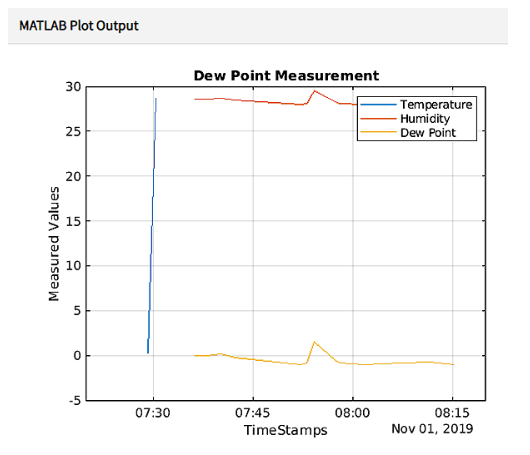
Task: Click the 08:15 x-axis tick label
Action: point(452,413)
